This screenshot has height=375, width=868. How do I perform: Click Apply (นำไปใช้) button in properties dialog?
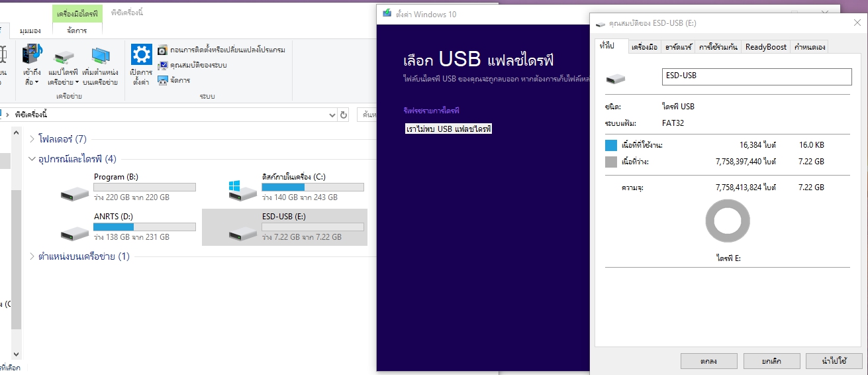pyautogui.click(x=834, y=361)
